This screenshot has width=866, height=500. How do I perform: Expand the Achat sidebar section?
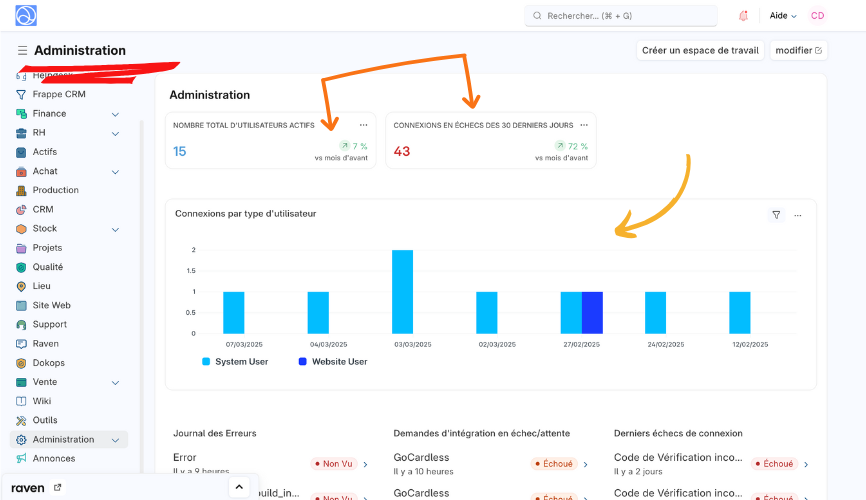pyautogui.click(x=115, y=172)
